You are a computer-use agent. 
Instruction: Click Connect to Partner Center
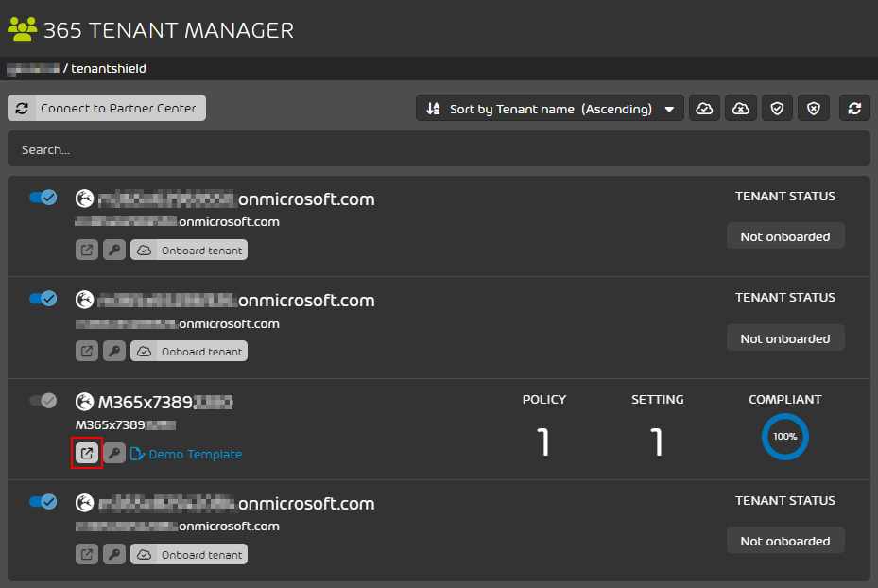click(x=106, y=108)
